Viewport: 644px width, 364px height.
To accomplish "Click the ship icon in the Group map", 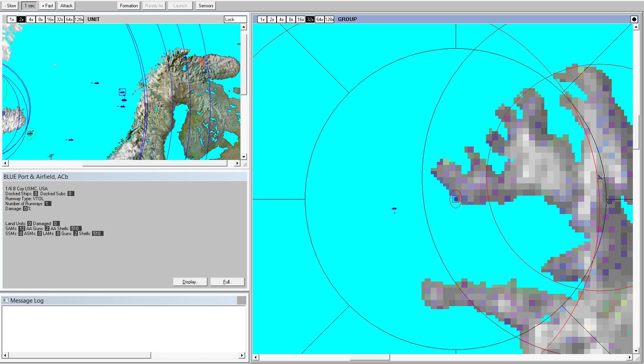I will coord(394,209).
